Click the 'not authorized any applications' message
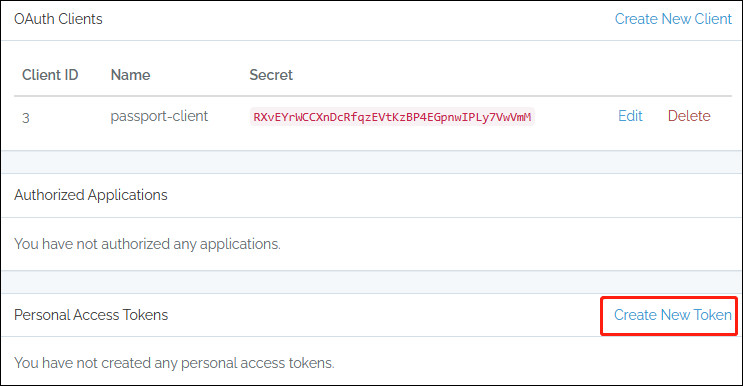The image size is (743, 386). 147,244
